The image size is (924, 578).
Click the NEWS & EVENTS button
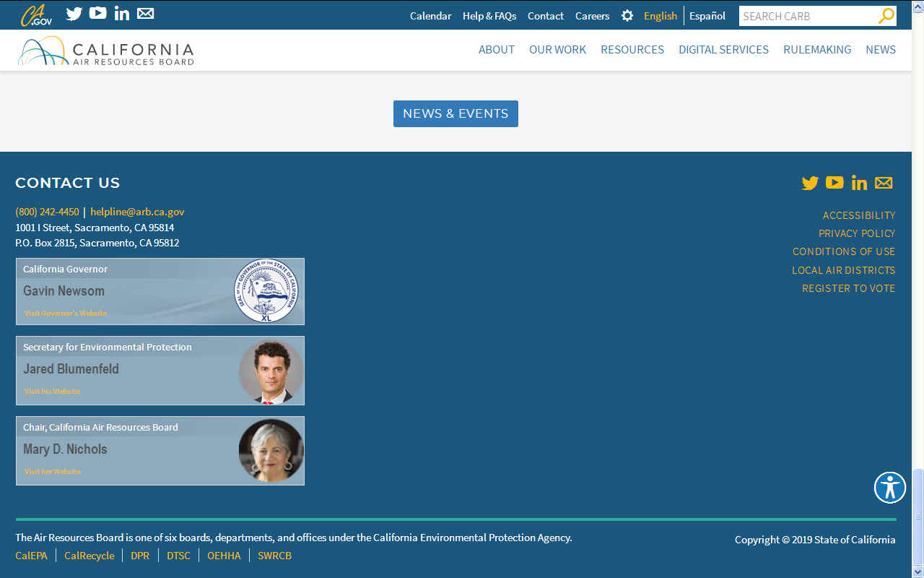[456, 113]
